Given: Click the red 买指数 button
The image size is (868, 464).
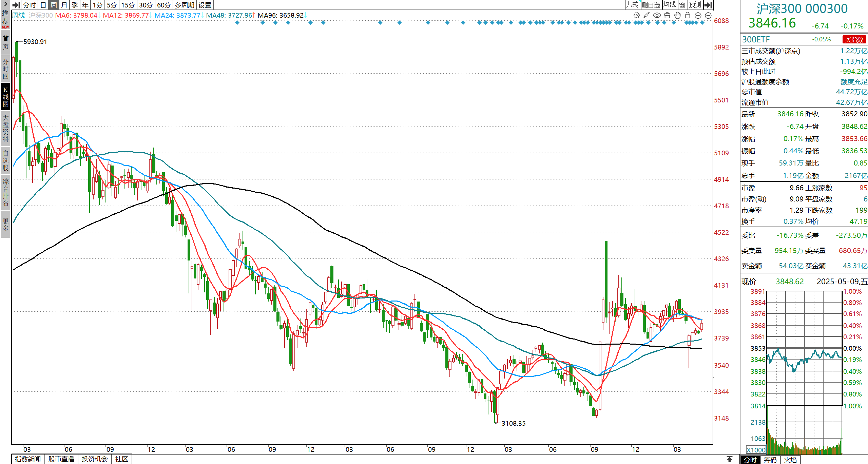Looking at the screenshot, I should 854,39.
